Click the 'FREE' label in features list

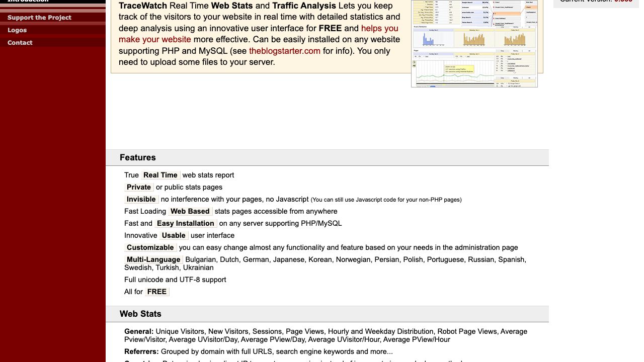click(157, 292)
